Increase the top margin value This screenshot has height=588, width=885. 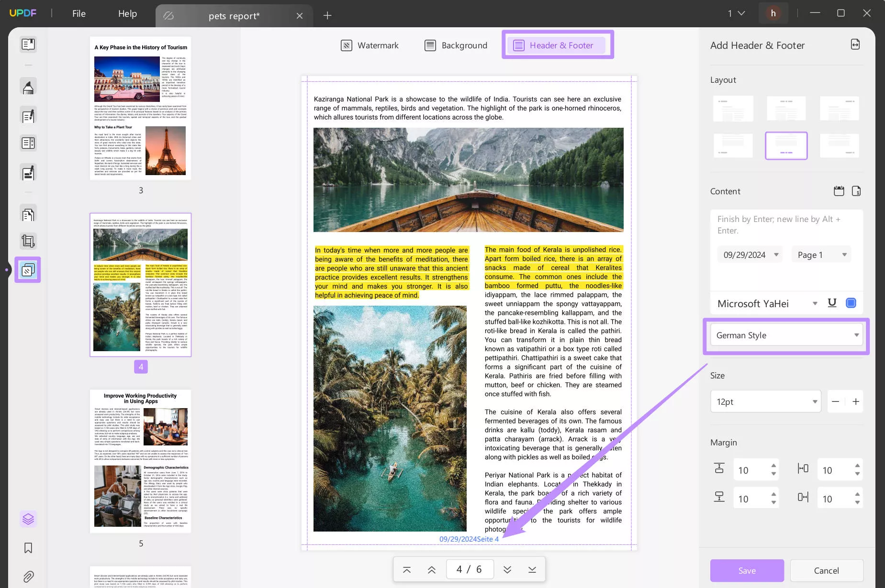tap(773, 466)
